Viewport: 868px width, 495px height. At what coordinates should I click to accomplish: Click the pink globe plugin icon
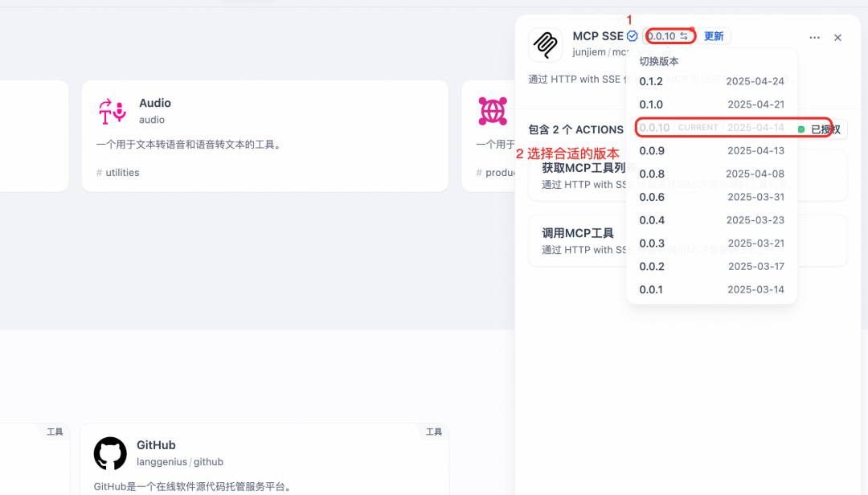click(491, 111)
